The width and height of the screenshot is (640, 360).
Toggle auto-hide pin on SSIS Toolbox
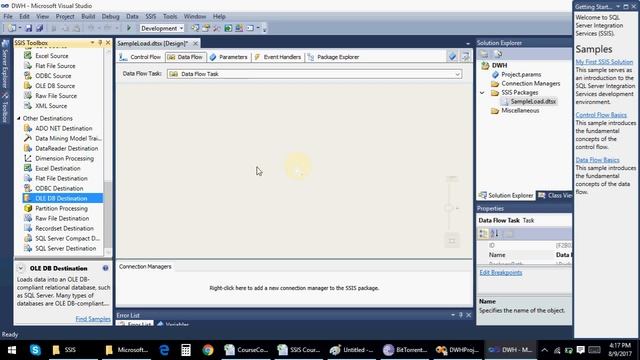click(100, 42)
